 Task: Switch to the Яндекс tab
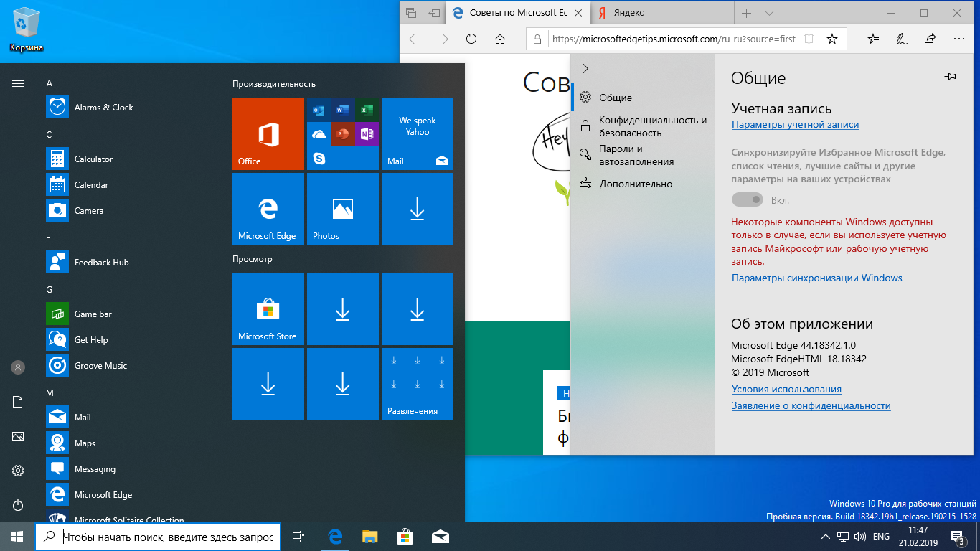663,13
